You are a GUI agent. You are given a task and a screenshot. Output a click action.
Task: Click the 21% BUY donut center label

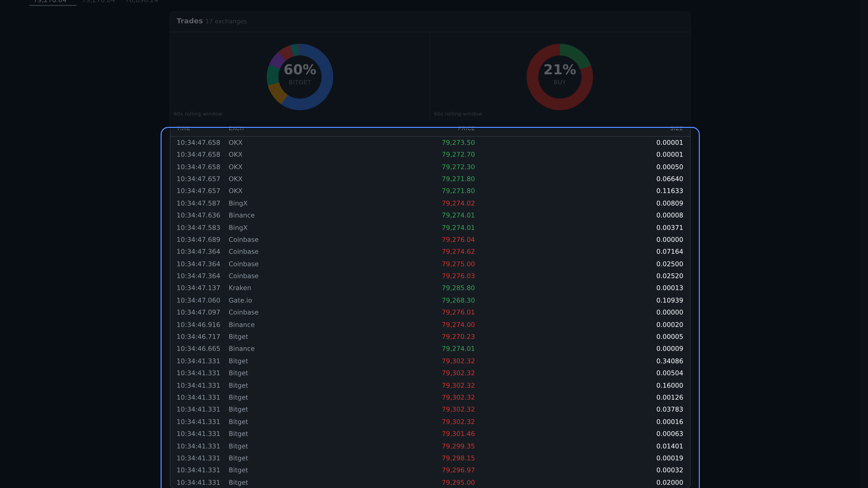click(560, 74)
